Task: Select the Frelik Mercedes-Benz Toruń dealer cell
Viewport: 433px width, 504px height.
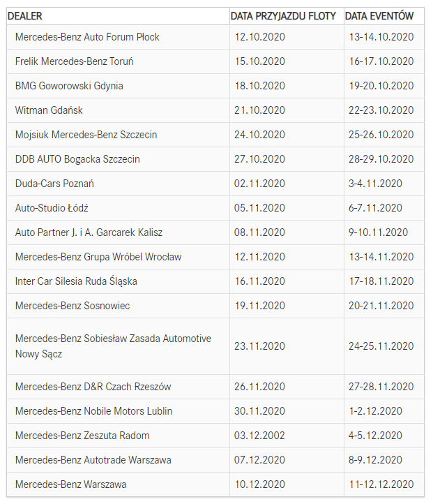Action: click(75, 61)
